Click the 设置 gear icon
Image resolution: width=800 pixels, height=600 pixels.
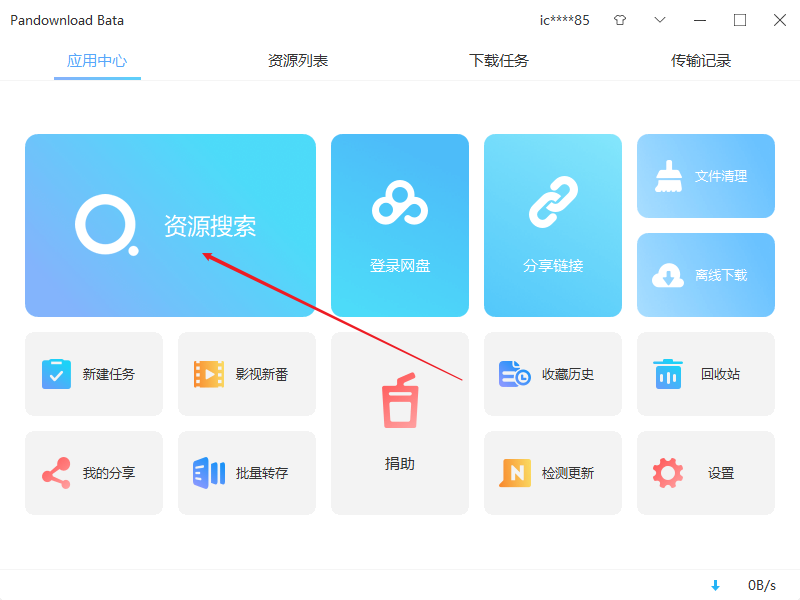coord(668,473)
